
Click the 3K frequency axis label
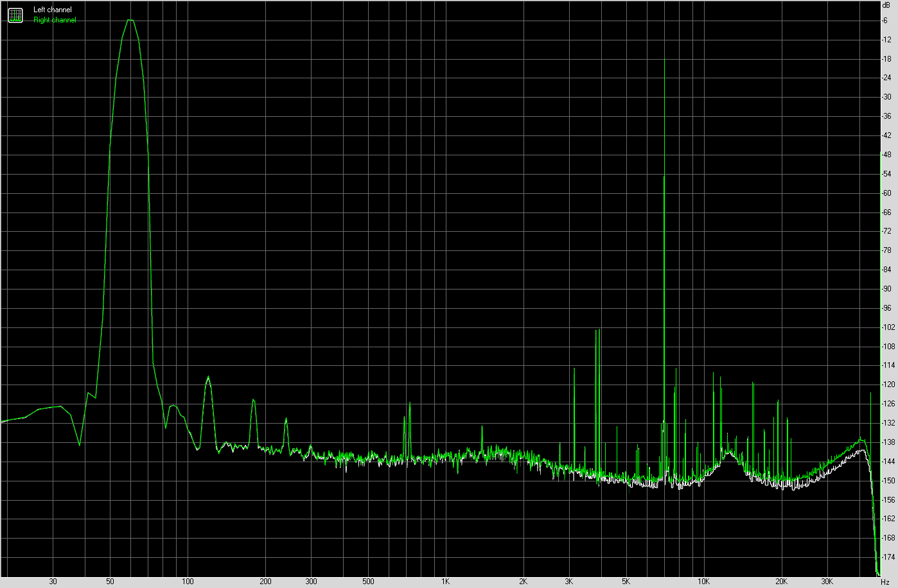(568, 582)
